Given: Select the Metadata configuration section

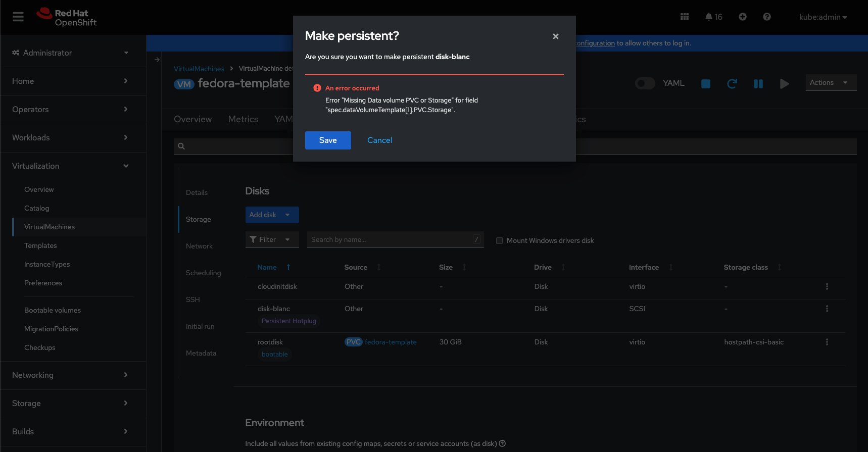Looking at the screenshot, I should [201, 353].
